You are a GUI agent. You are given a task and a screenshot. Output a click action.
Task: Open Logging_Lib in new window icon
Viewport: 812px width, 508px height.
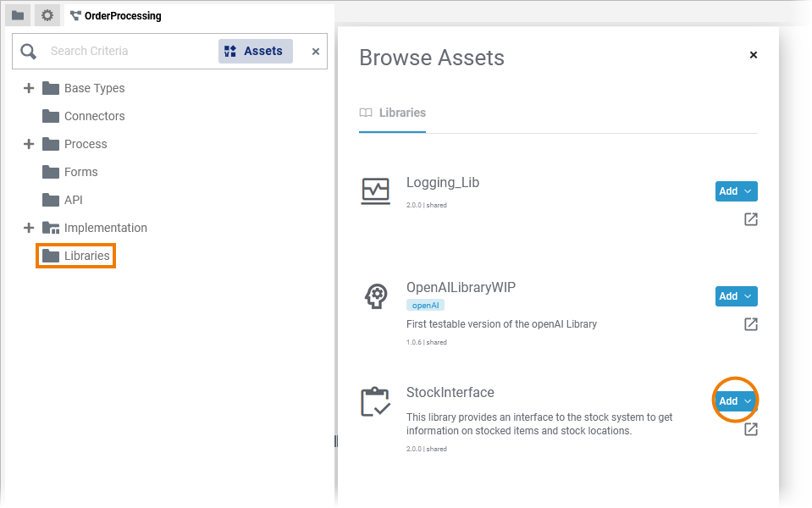[x=751, y=220]
